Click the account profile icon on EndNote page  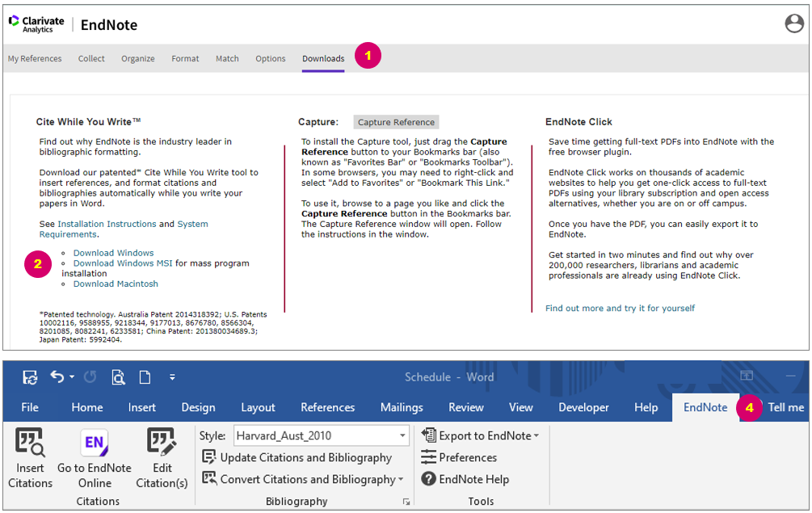(793, 23)
